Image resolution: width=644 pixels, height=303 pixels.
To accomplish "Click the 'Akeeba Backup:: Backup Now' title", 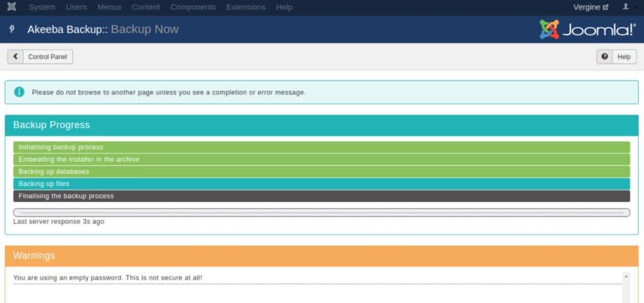I will click(x=103, y=29).
